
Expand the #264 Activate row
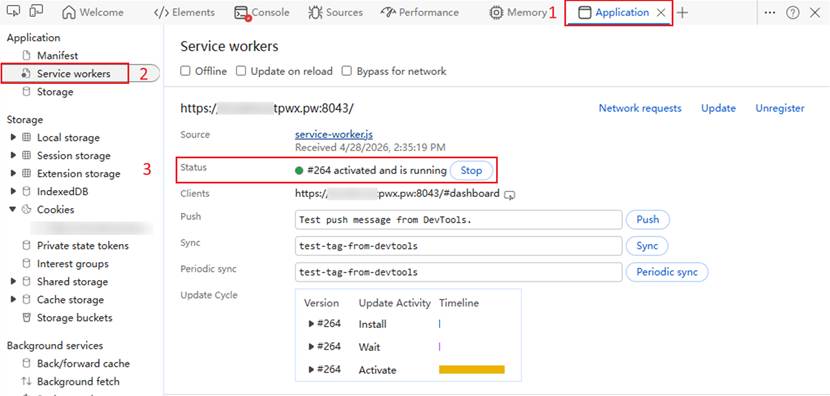point(311,370)
